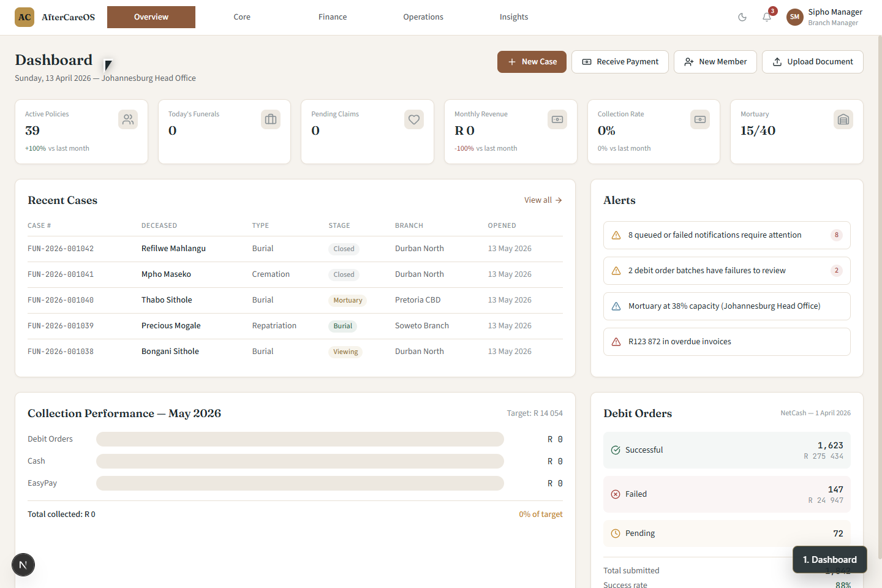
Task: Click Collection Rate banknote icon
Action: tap(700, 119)
